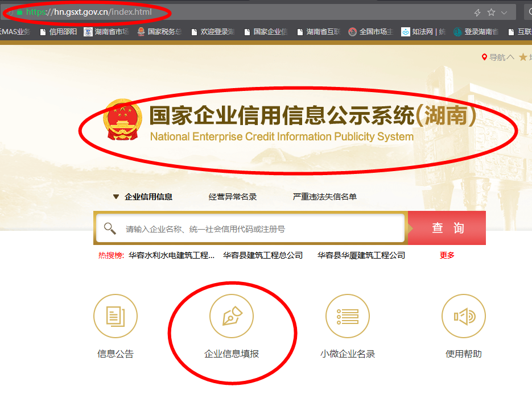Image resolution: width=532 pixels, height=407 pixels.
Task: Click the bookmark star icon in address bar
Action: (491, 13)
